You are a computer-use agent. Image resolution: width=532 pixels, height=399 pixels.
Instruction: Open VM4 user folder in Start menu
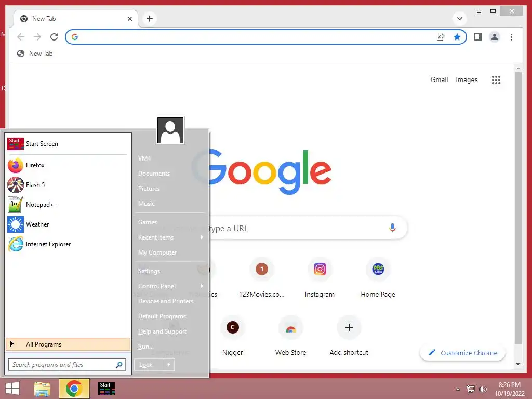tap(144, 158)
